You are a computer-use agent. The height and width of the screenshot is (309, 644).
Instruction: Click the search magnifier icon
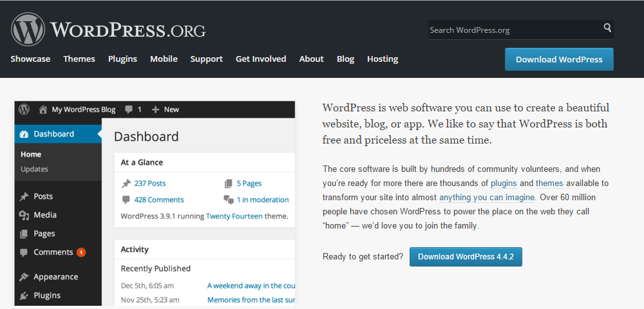point(607,28)
